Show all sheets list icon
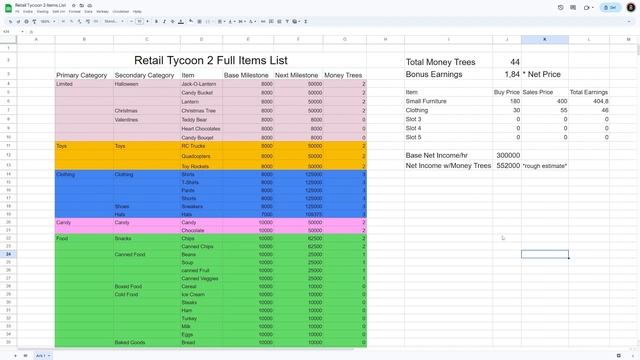Viewport: 640px width, 360px height. tap(25, 356)
